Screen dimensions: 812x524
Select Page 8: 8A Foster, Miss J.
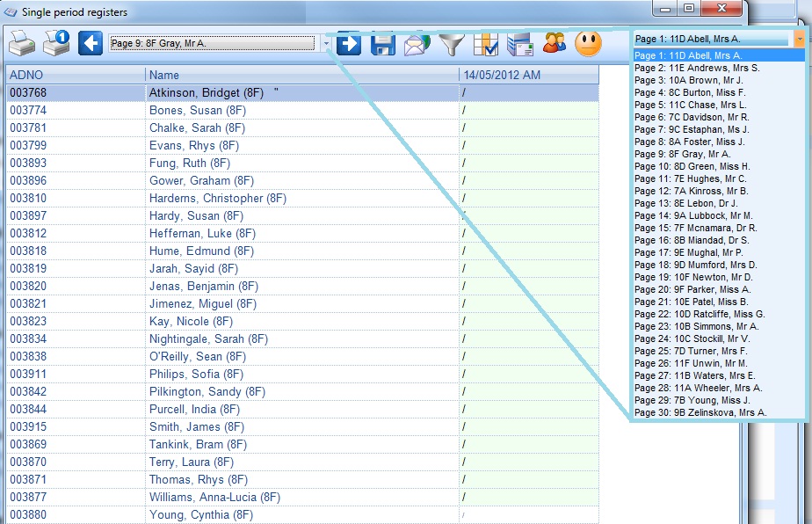tap(719, 142)
